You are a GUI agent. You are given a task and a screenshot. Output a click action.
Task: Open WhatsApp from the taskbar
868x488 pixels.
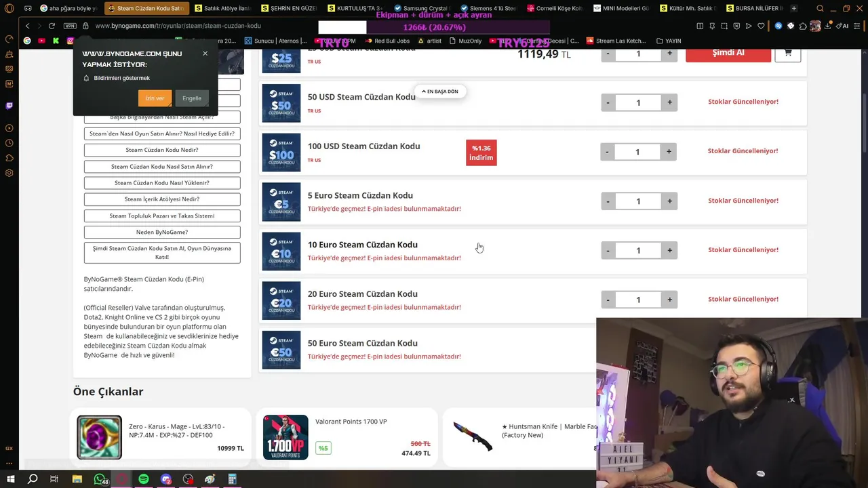(100, 479)
